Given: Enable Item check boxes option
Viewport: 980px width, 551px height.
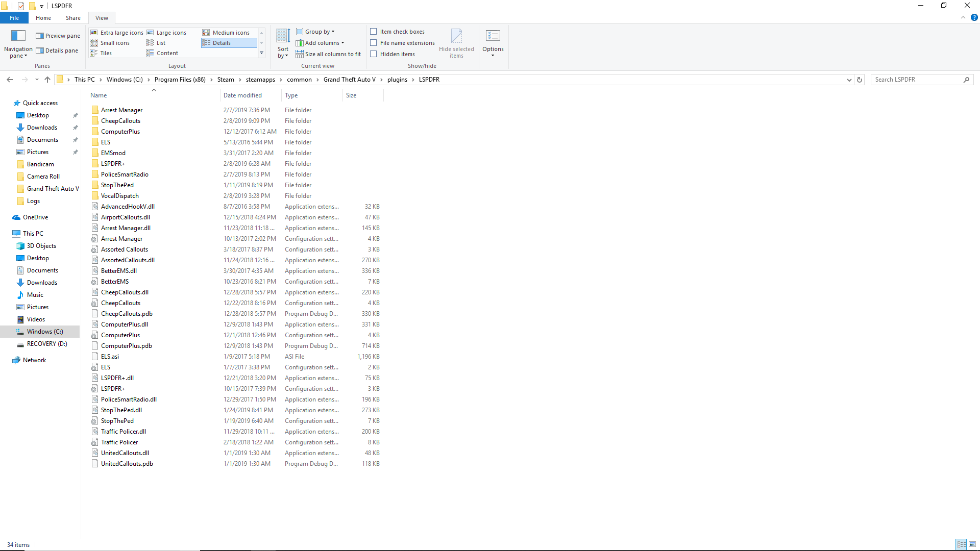Looking at the screenshot, I should pyautogui.click(x=374, y=32).
